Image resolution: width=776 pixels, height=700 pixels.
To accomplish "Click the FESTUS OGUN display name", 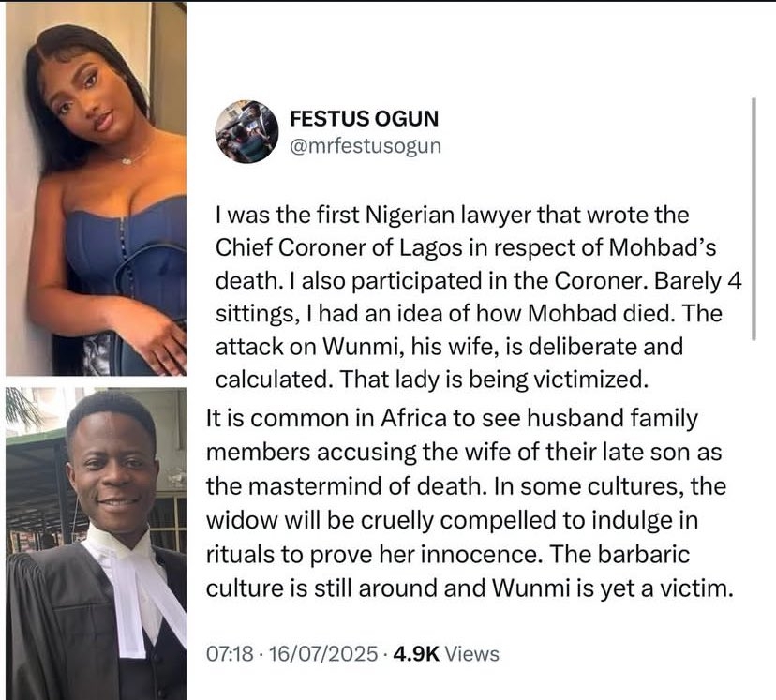I will tap(365, 119).
